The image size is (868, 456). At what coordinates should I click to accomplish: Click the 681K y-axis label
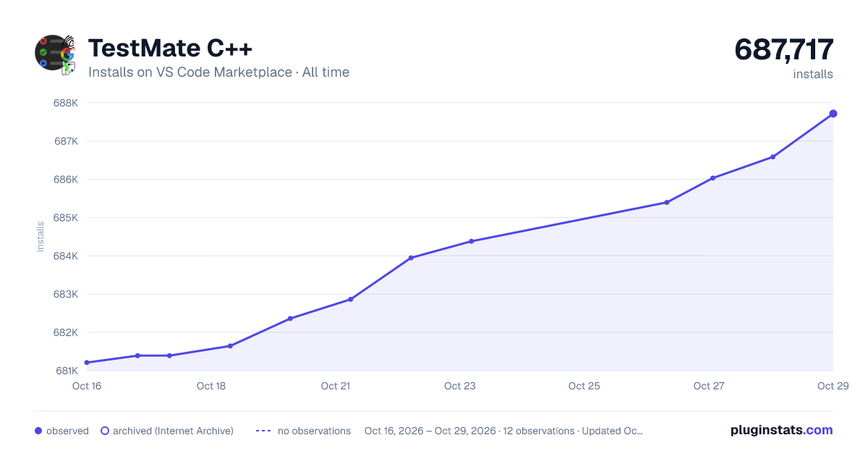66,371
